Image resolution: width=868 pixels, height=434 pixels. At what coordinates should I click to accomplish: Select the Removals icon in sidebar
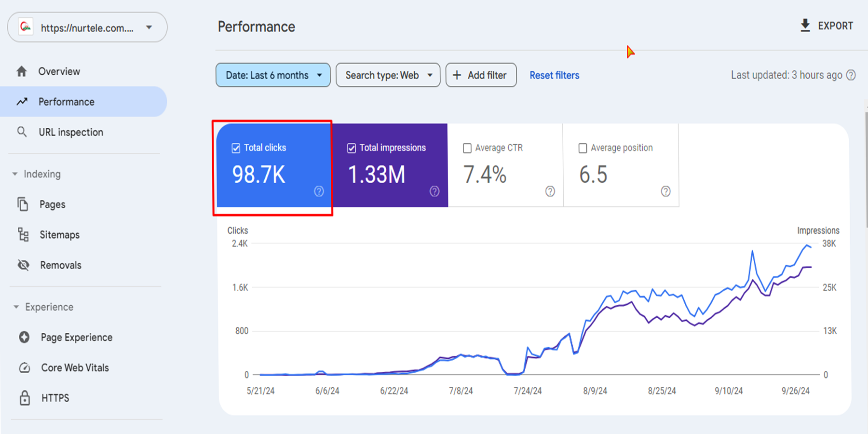coord(23,265)
